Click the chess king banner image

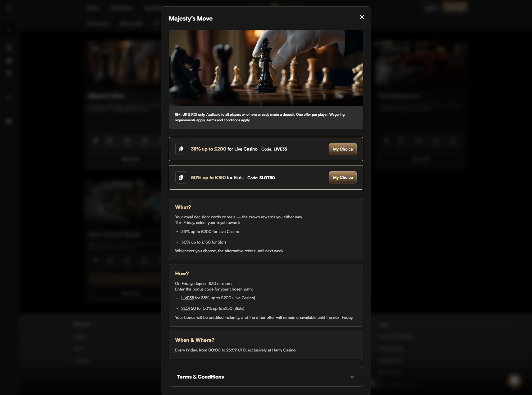tap(266, 68)
